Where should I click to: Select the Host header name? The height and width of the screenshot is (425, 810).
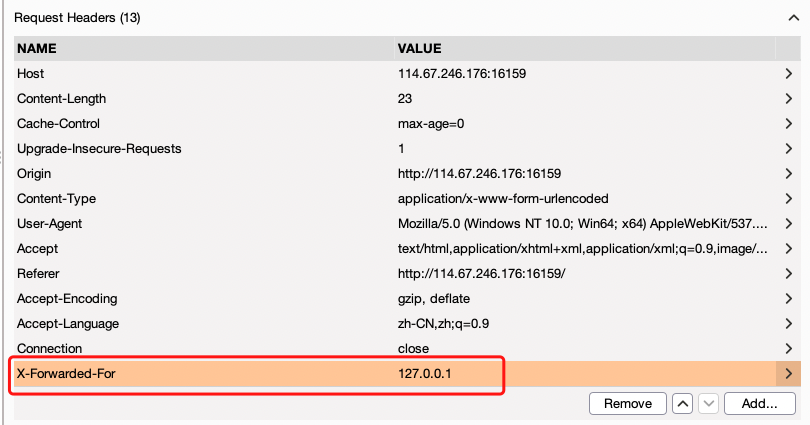[30, 73]
